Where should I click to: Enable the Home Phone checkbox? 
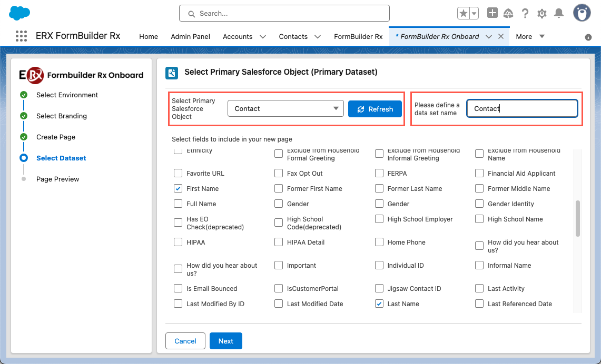coord(379,242)
